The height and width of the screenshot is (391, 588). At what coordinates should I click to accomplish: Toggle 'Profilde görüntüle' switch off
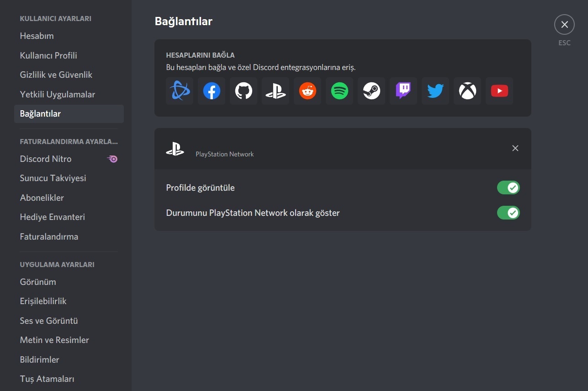(x=508, y=187)
